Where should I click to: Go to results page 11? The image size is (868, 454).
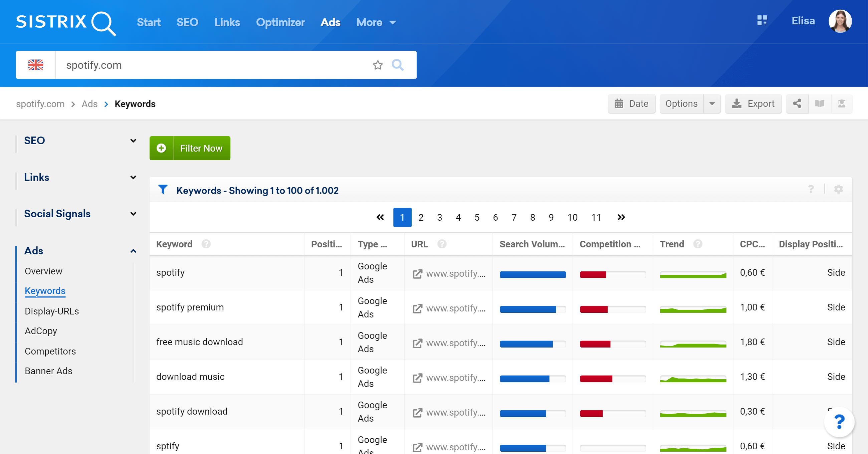(596, 217)
